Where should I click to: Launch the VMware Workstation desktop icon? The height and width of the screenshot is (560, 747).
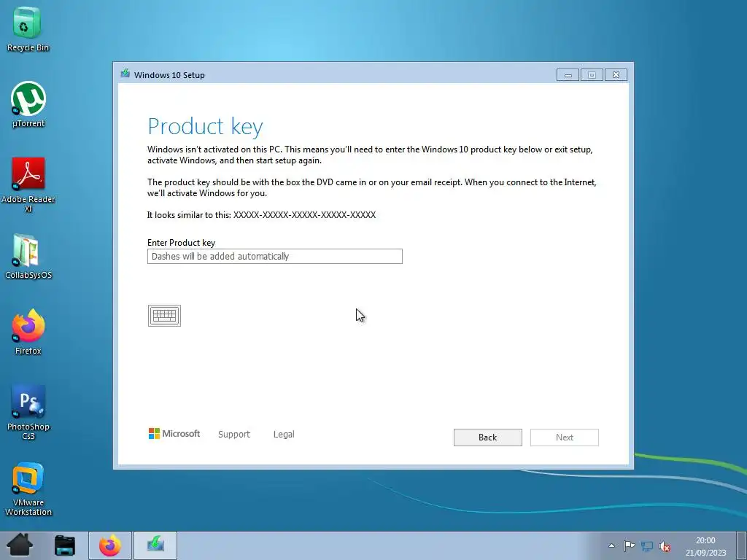tap(28, 489)
